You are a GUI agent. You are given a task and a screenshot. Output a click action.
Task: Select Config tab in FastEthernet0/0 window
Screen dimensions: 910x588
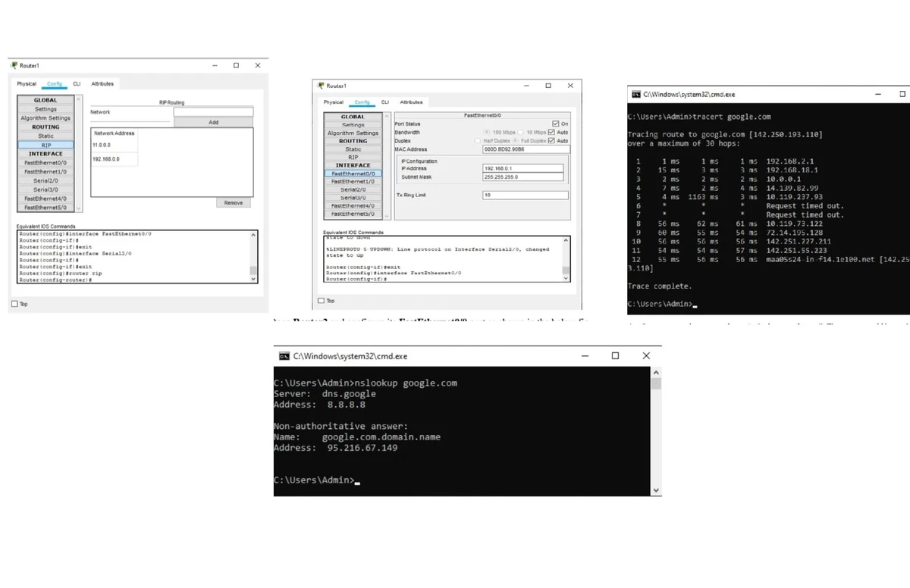click(x=362, y=102)
